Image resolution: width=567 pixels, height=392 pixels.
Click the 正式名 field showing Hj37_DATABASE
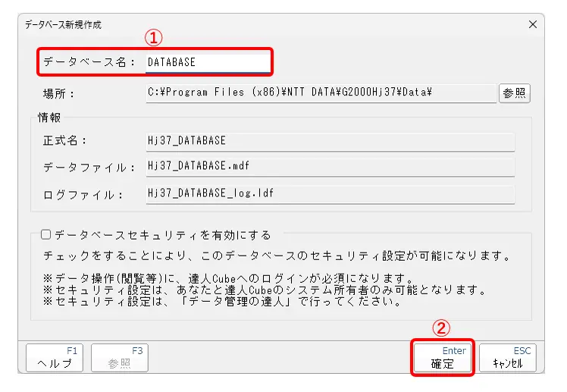click(330, 140)
